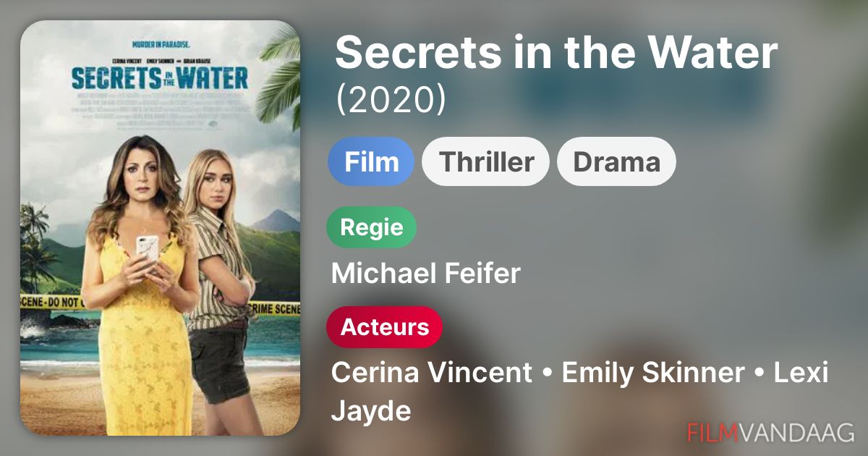Click the red Acteurs label
This screenshot has width=868, height=456.
385,327
